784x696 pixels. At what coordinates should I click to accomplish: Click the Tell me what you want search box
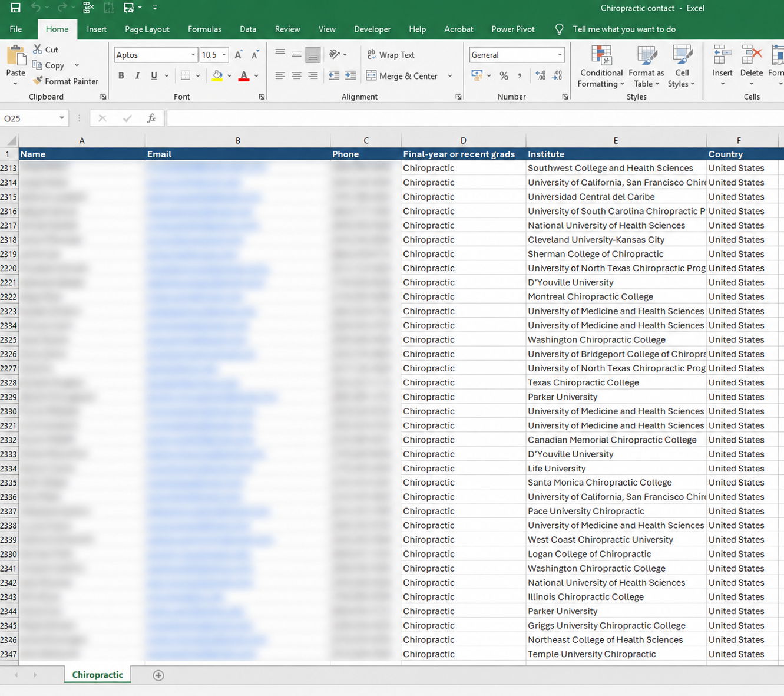[624, 29]
